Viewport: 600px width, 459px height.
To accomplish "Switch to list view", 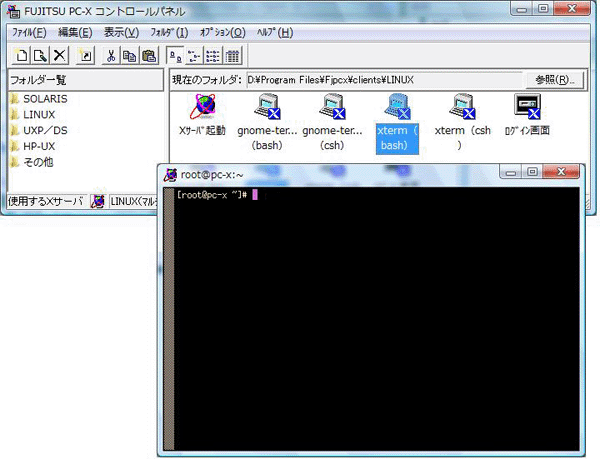I will coord(213,56).
